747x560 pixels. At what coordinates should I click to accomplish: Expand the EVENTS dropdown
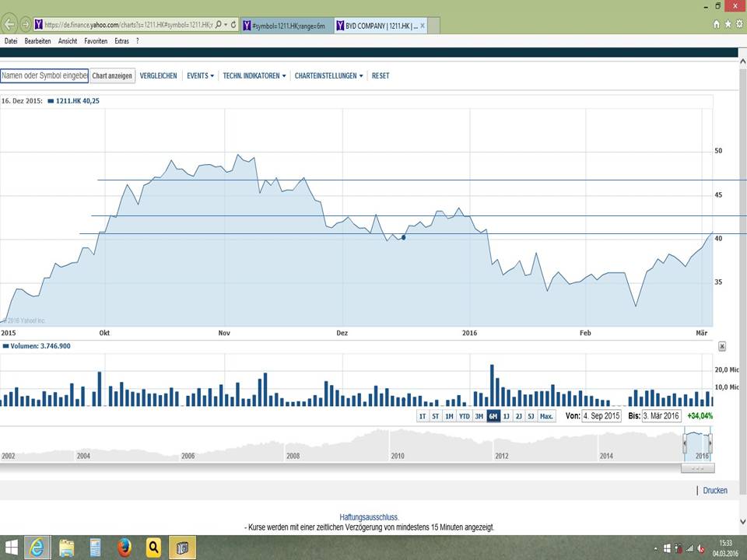tap(200, 75)
